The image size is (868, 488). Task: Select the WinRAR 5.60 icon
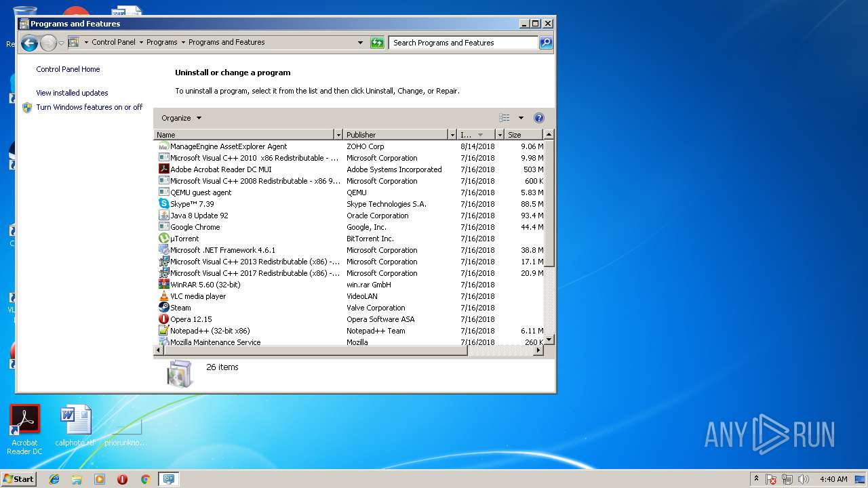[163, 285]
